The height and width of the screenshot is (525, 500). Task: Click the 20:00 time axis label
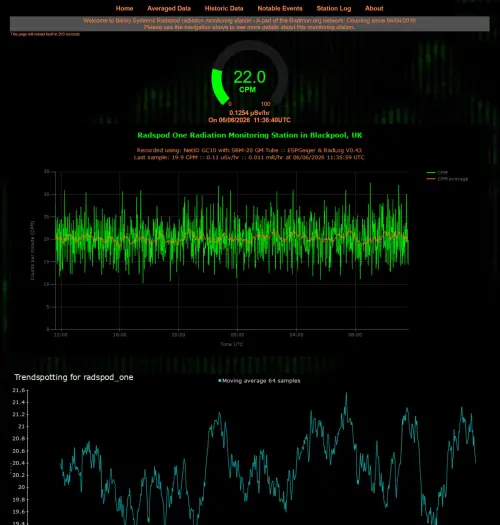[178, 335]
